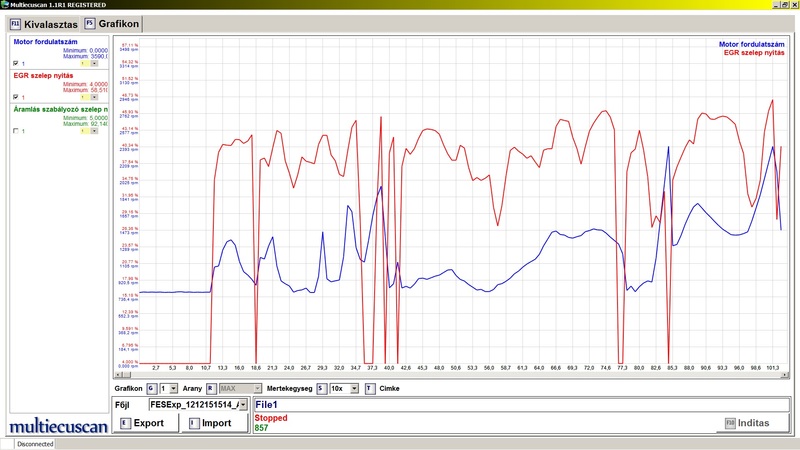Uncheck the Motor fordulatszám series checkbox

(x=16, y=63)
